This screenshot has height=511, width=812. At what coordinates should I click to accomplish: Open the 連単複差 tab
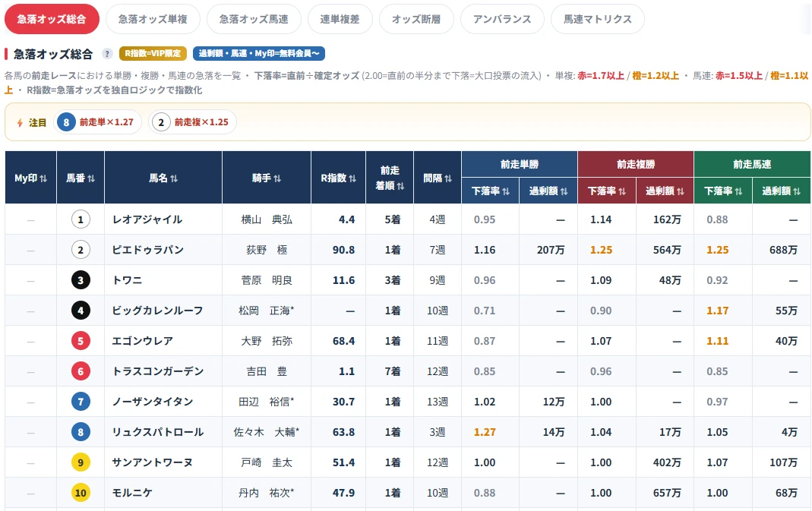(340, 19)
